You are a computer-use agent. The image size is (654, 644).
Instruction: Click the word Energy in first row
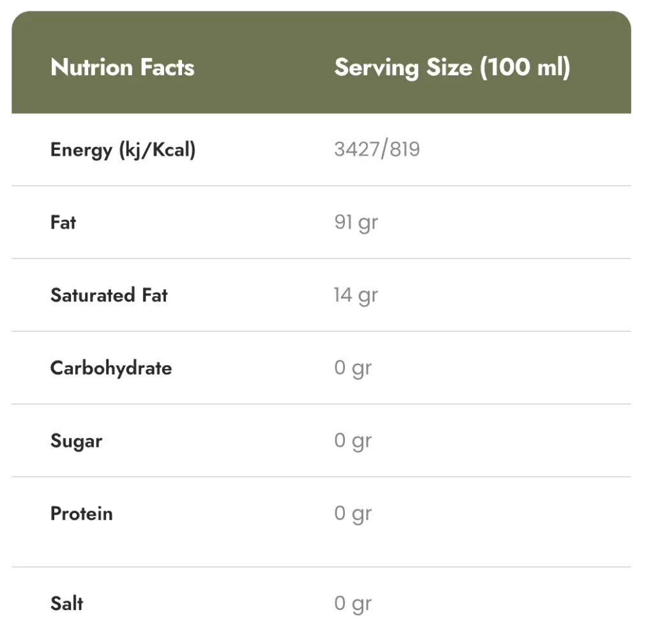click(x=81, y=150)
